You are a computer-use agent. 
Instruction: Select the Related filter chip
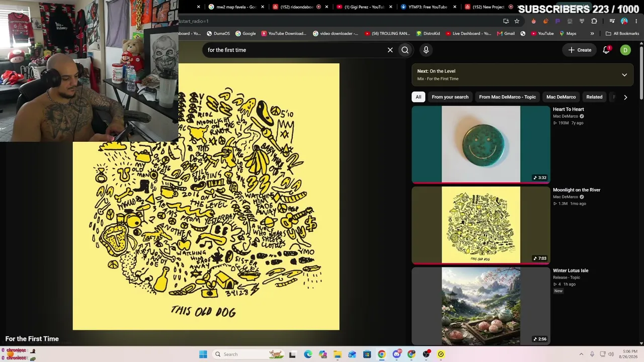coord(594,97)
